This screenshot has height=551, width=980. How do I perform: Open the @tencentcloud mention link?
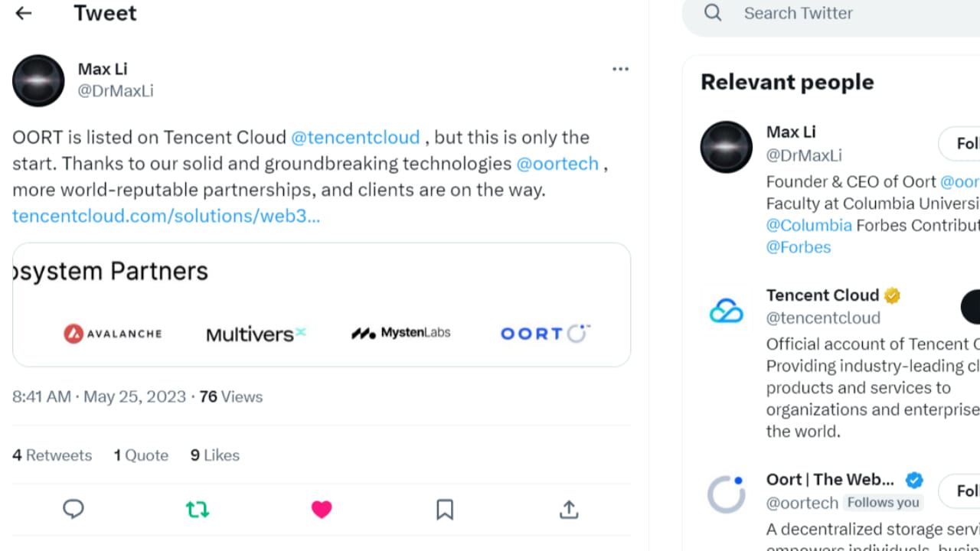coord(355,137)
